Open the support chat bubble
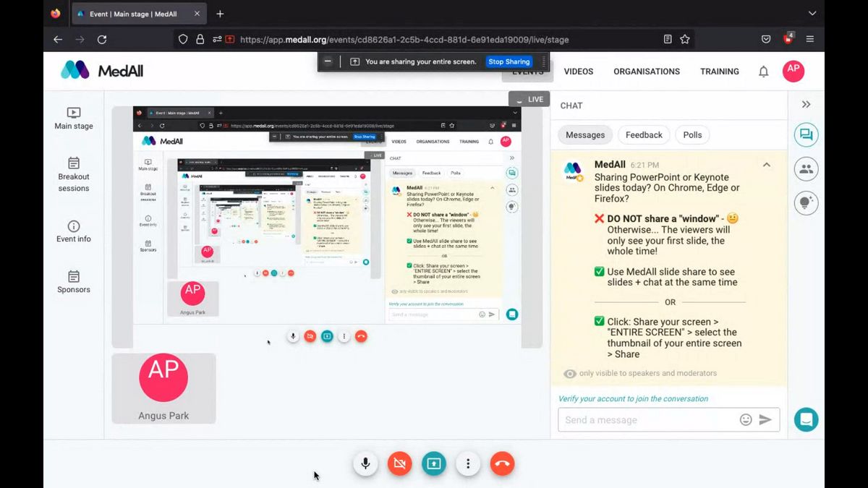The height and width of the screenshot is (488, 868). (x=807, y=419)
